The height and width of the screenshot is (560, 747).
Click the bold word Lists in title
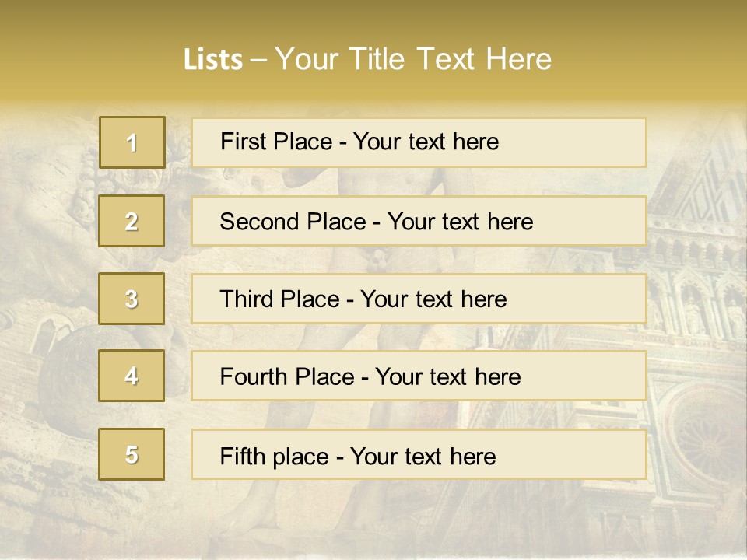[213, 60]
